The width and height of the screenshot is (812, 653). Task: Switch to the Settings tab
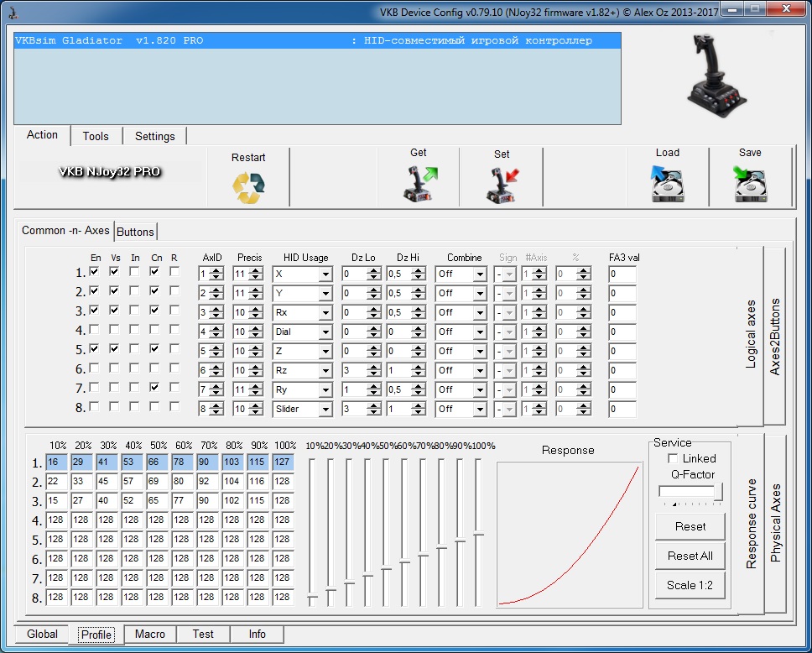(x=155, y=136)
